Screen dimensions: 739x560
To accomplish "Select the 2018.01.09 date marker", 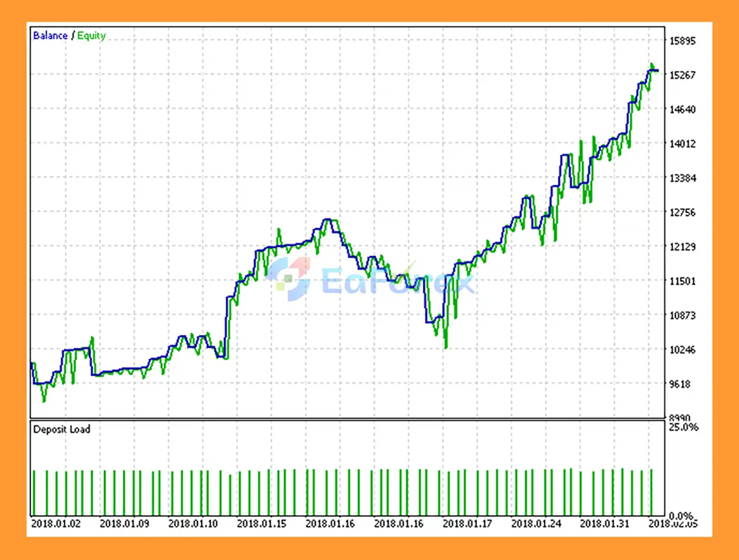I will pos(124,524).
